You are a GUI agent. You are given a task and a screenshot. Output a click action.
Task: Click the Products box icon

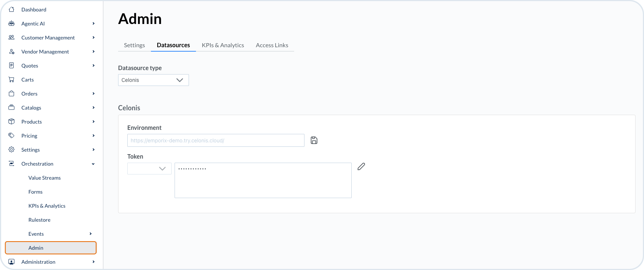tap(11, 122)
